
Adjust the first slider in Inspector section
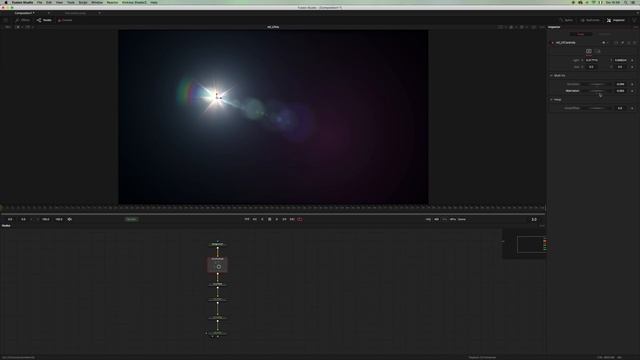point(597,84)
